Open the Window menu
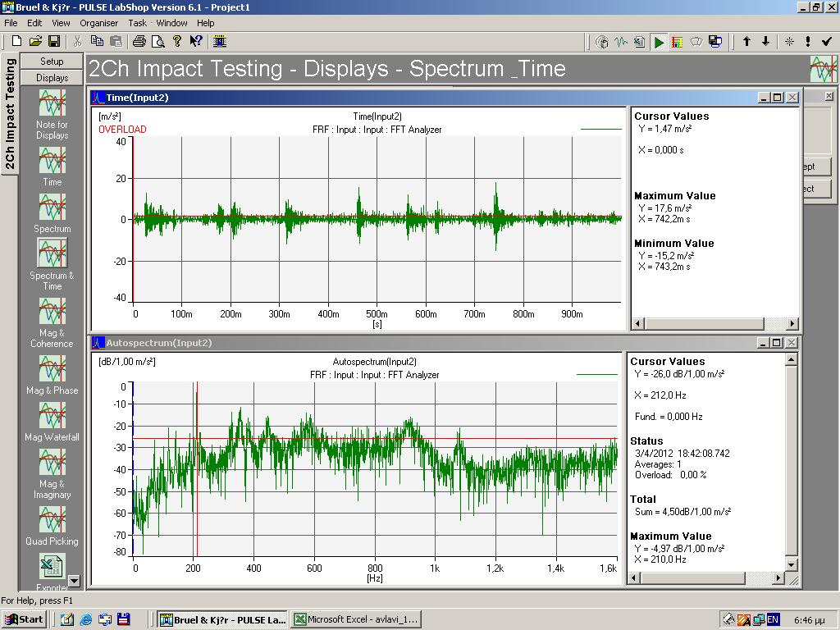840x630 pixels. click(x=171, y=23)
